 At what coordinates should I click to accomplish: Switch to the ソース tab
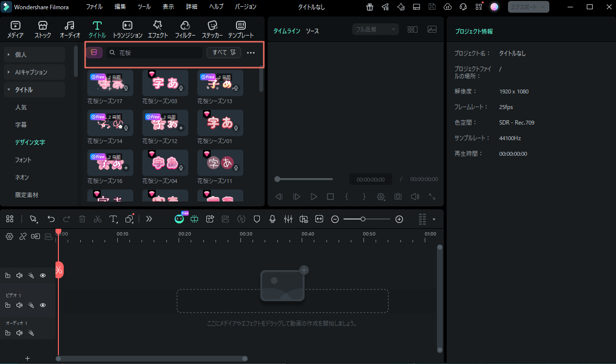click(x=312, y=31)
